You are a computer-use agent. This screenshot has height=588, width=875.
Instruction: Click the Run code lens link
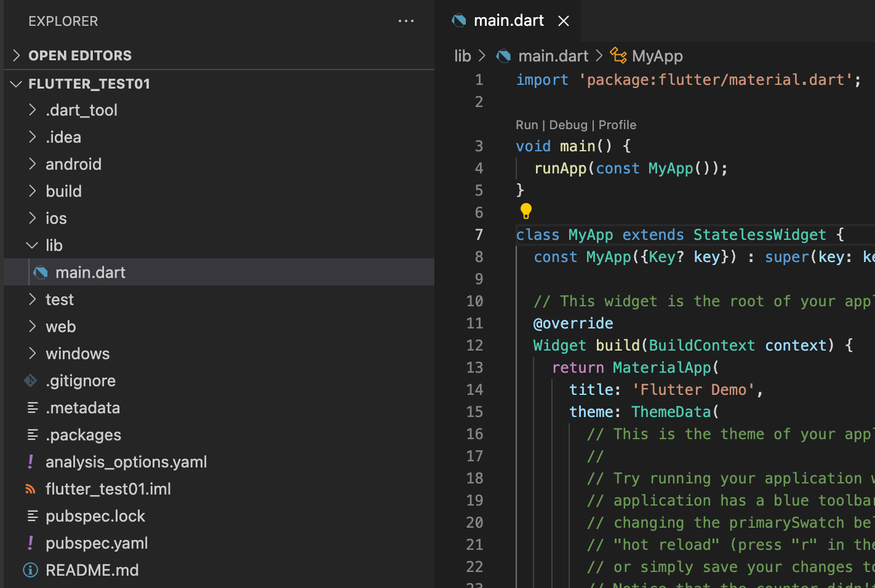527,125
